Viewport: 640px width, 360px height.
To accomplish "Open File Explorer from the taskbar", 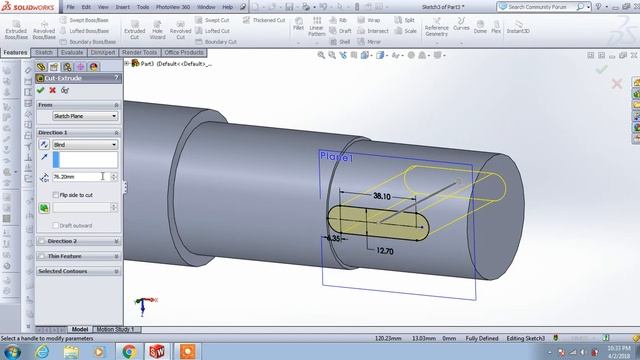I will (x=71, y=351).
